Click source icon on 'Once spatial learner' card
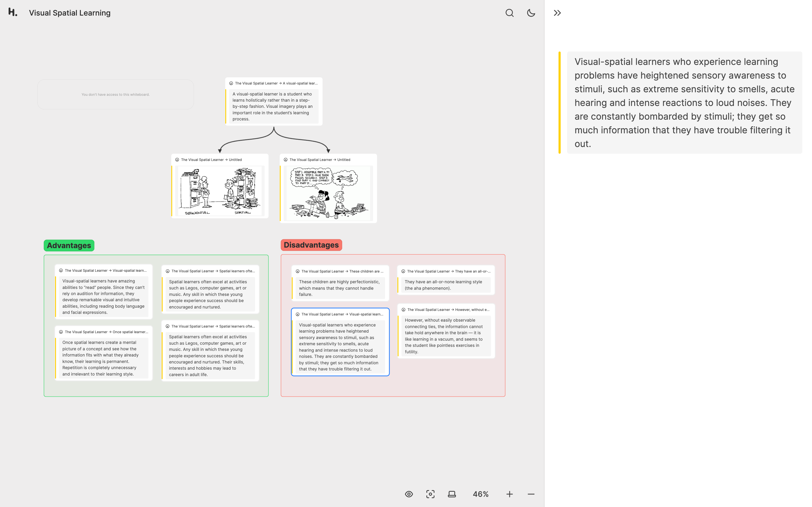812x507 pixels. (61, 332)
